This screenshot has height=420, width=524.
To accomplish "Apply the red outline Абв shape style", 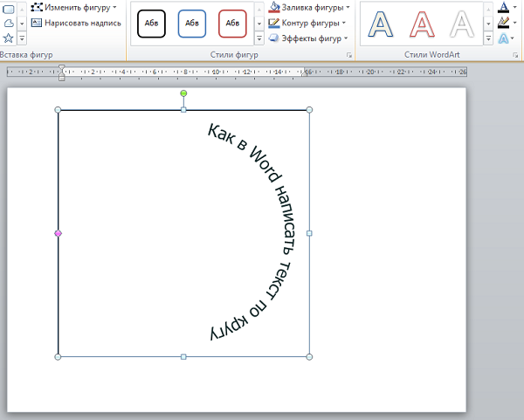I will pyautogui.click(x=232, y=24).
